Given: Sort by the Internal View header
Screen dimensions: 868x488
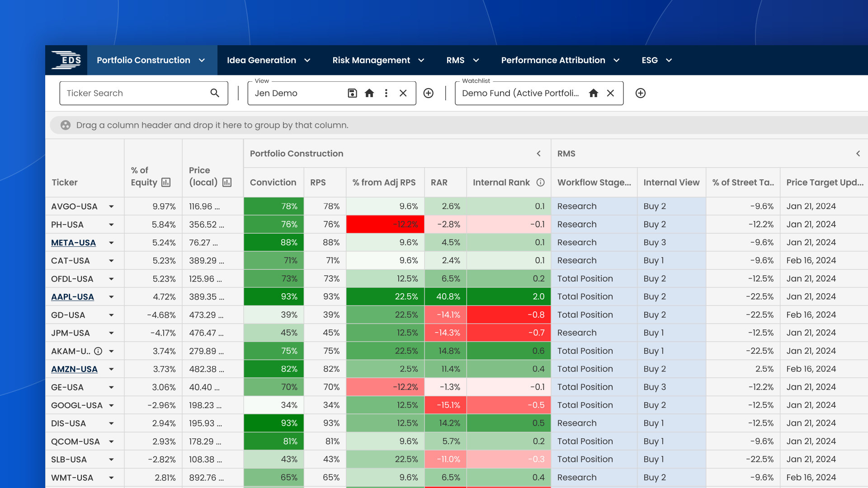Looking at the screenshot, I should click(x=671, y=182).
